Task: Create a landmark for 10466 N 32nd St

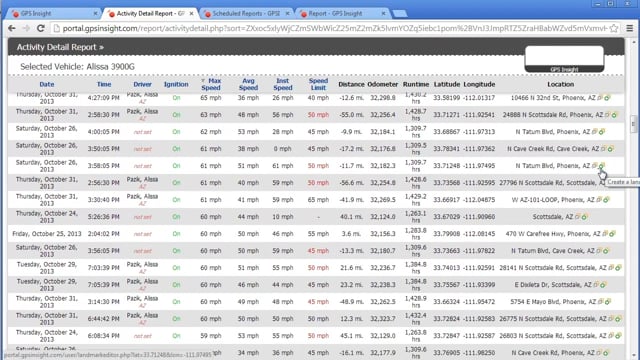Action: [607, 98]
